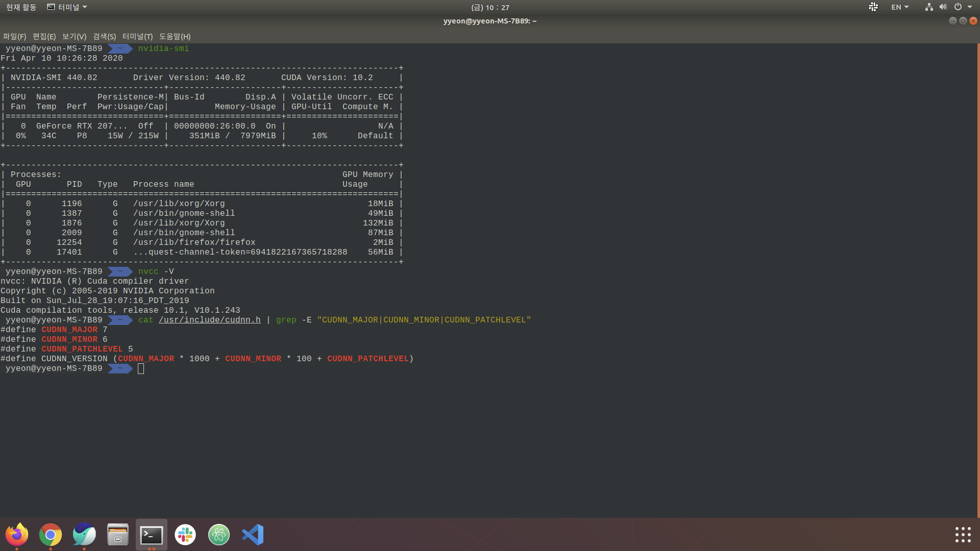Open the 터미널 app menu dropdown
Screen dimensions: 980x551
pos(67,7)
